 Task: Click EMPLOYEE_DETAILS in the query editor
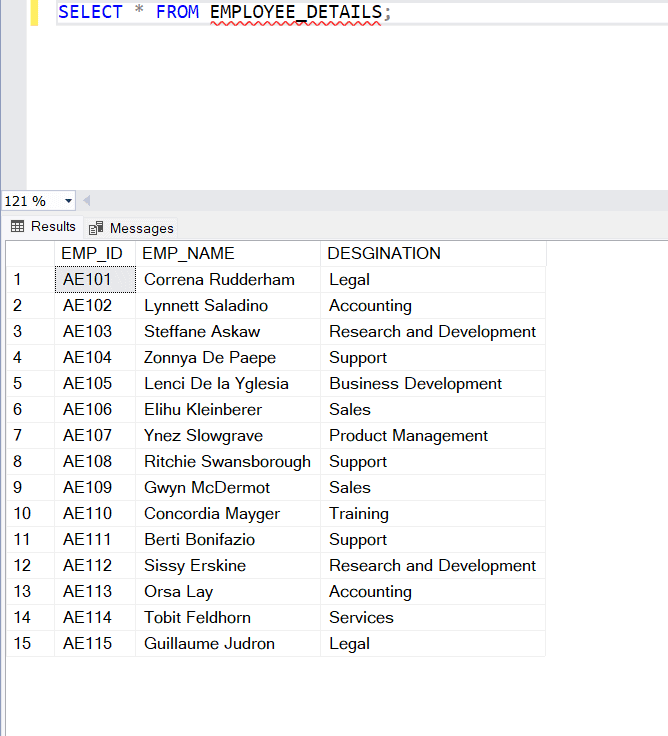296,12
